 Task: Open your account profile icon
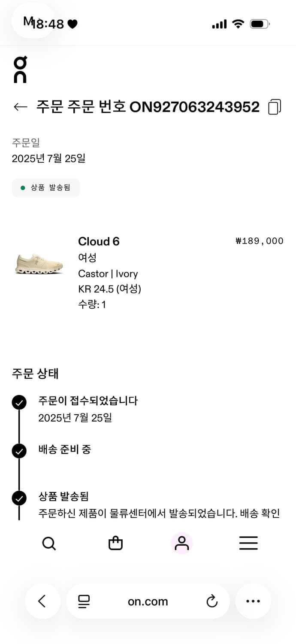[x=182, y=543]
